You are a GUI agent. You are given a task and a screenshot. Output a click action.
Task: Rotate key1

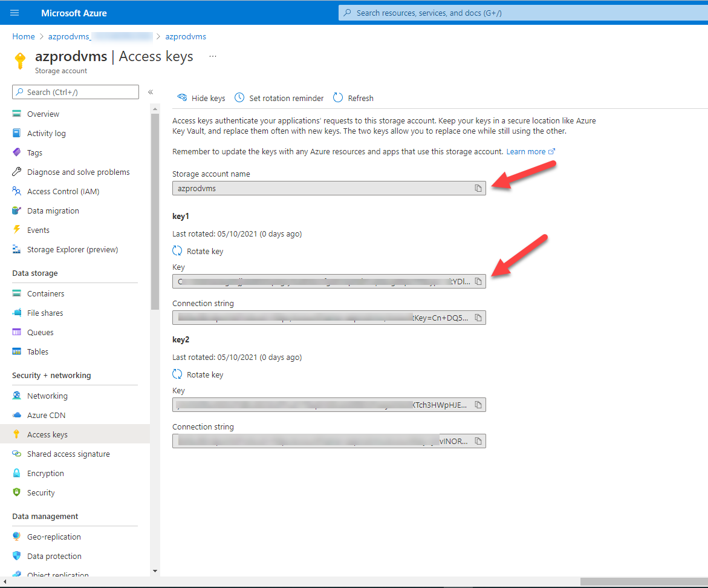(x=198, y=251)
